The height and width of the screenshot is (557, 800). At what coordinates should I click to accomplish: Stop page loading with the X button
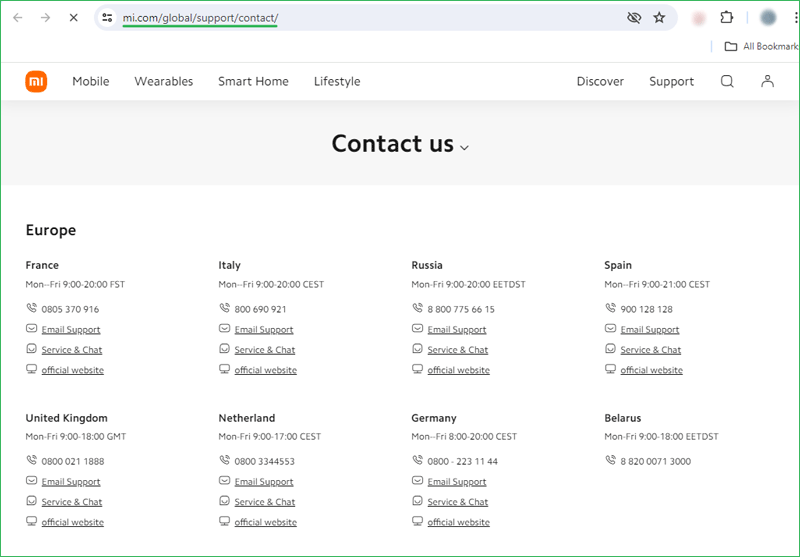click(x=73, y=18)
